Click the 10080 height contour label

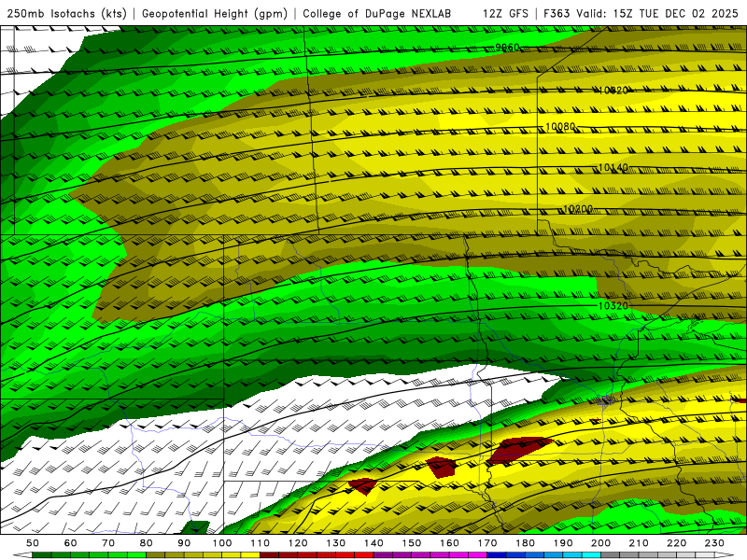pos(560,127)
